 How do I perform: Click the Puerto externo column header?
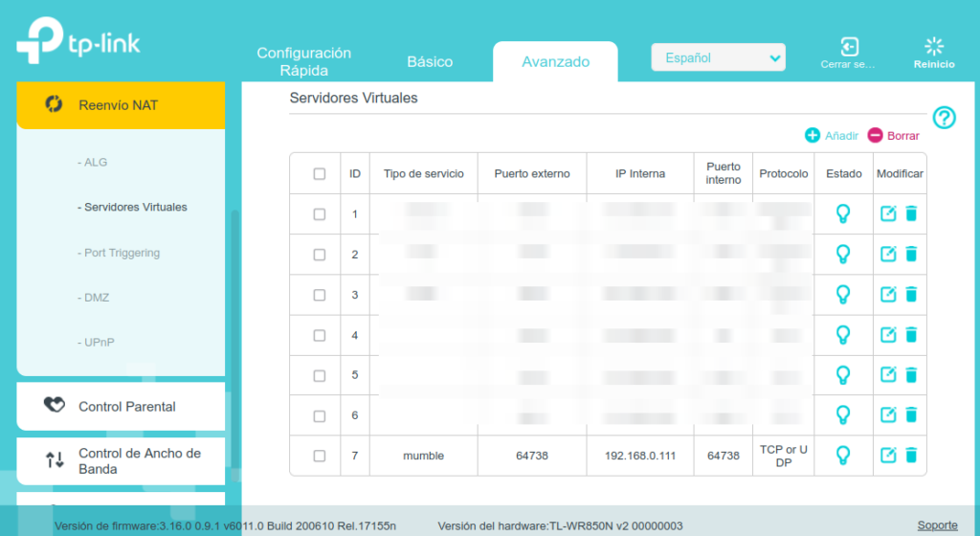(532, 173)
